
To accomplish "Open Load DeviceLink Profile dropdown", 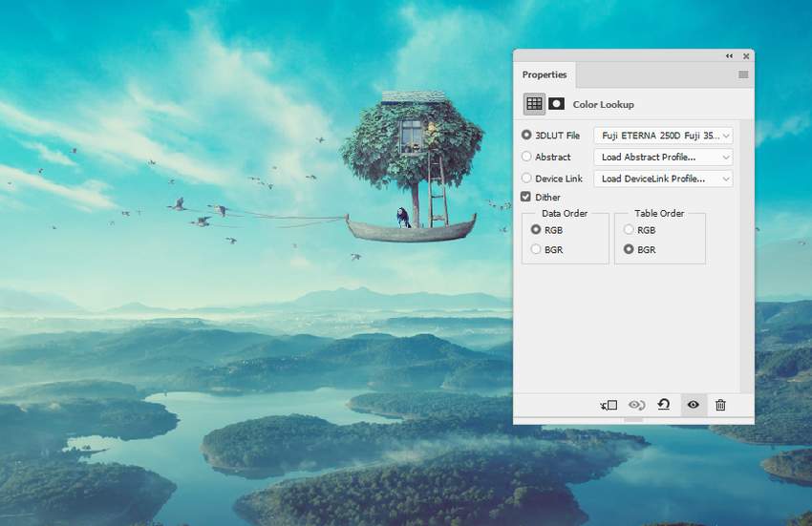I will click(663, 179).
